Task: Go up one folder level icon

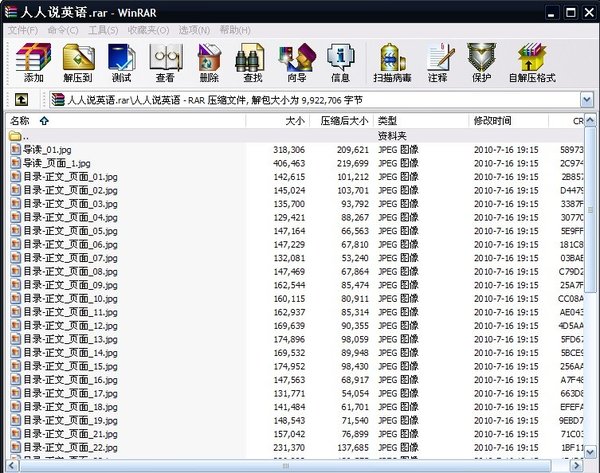Action: [21, 100]
